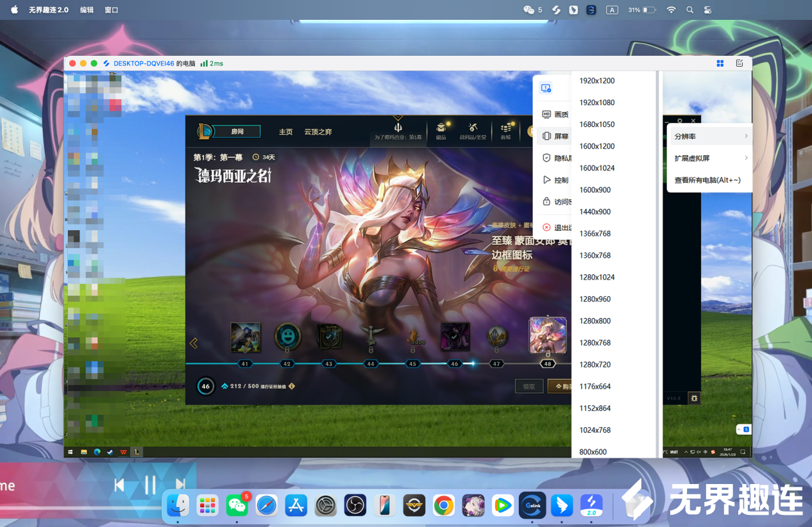Click the resolution list scrollbar
This screenshot has width=812, height=527.
click(658, 264)
